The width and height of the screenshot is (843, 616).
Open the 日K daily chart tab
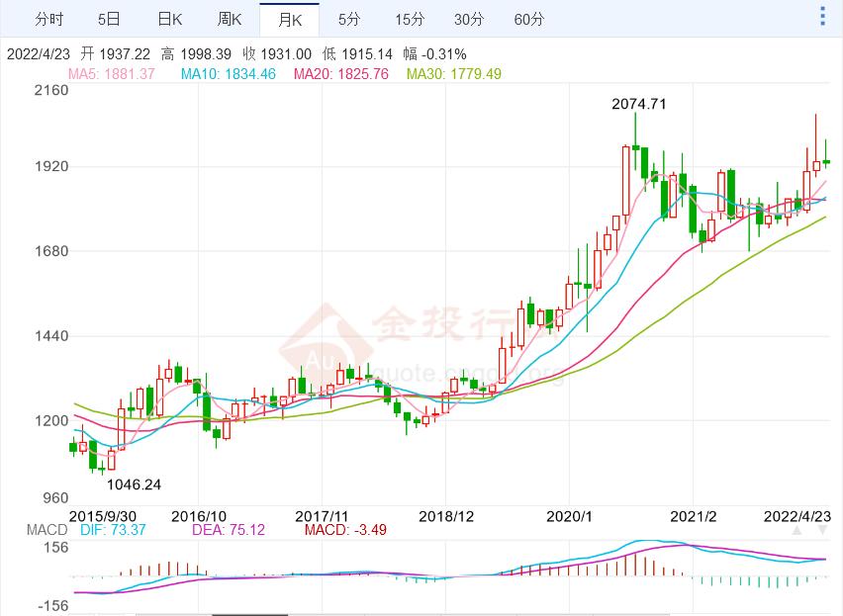tap(169, 20)
